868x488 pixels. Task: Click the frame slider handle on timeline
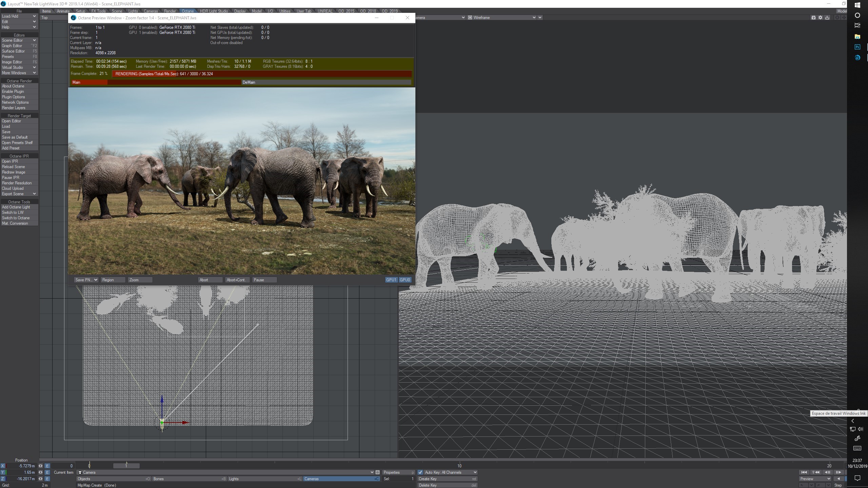tap(126, 466)
